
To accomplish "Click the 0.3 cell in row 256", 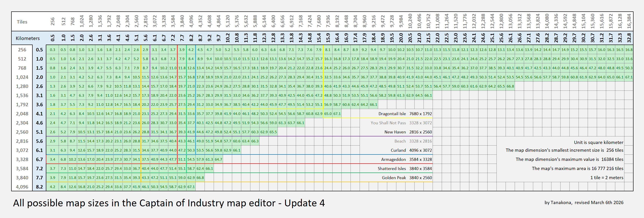I will pos(52,50).
